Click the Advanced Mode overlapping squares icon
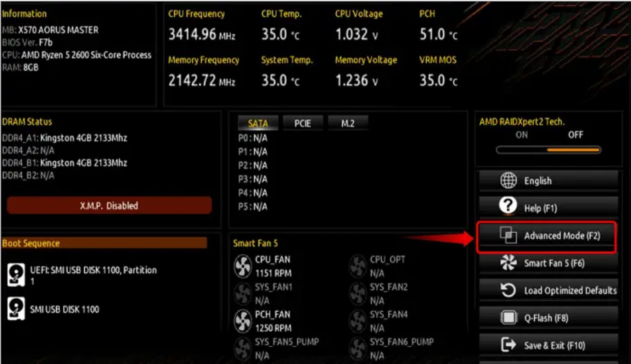 pos(508,235)
